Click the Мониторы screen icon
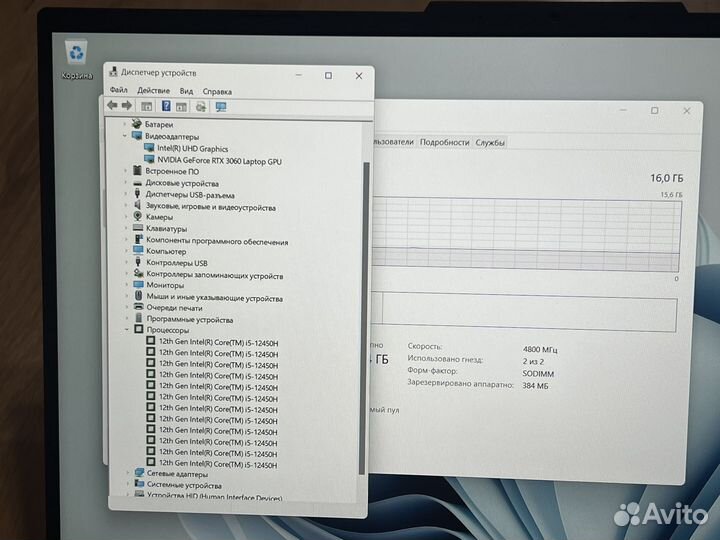The width and height of the screenshot is (720, 540). pos(139,284)
